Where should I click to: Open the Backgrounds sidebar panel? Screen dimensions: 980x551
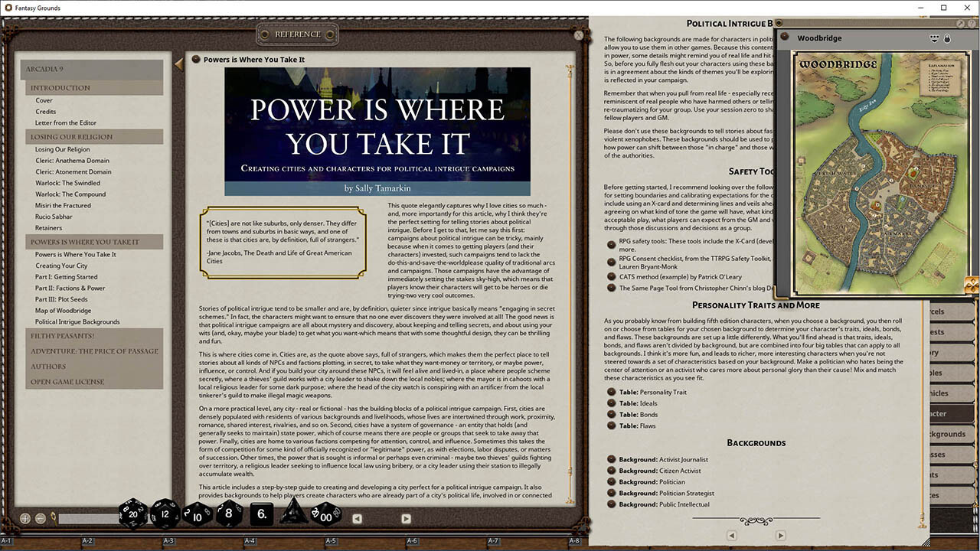952,434
